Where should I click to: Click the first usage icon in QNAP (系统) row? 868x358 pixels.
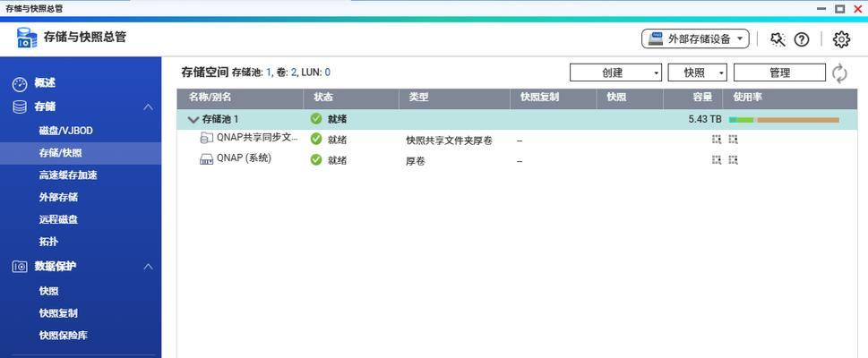point(717,160)
